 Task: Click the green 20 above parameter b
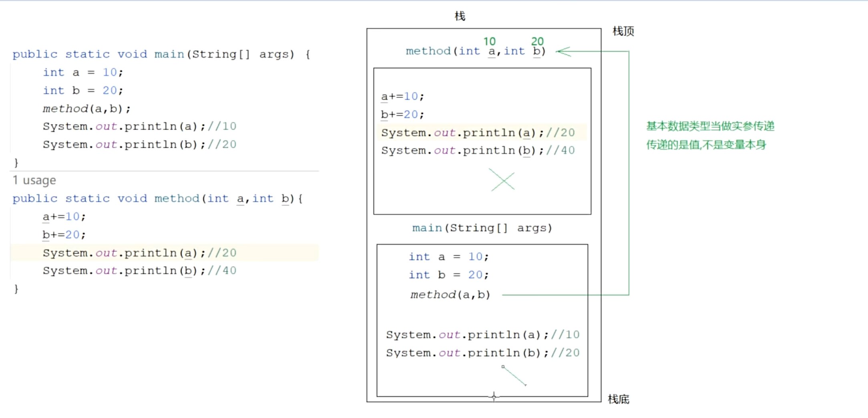pyautogui.click(x=537, y=42)
